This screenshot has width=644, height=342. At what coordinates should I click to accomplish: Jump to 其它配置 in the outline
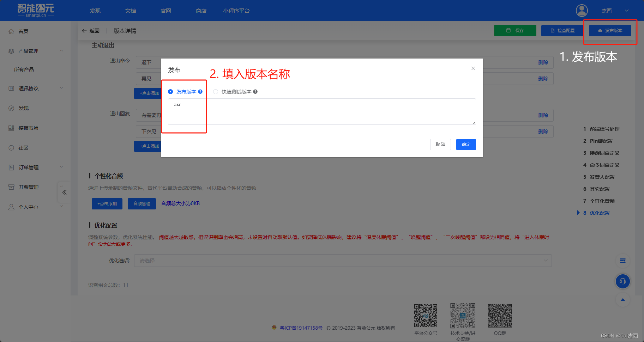[x=600, y=189]
